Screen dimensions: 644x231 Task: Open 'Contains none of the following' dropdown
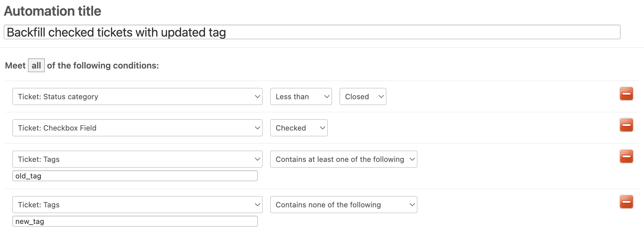(343, 205)
